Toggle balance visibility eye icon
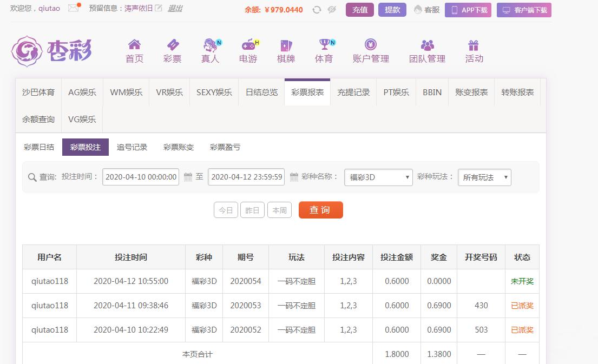 332,10
